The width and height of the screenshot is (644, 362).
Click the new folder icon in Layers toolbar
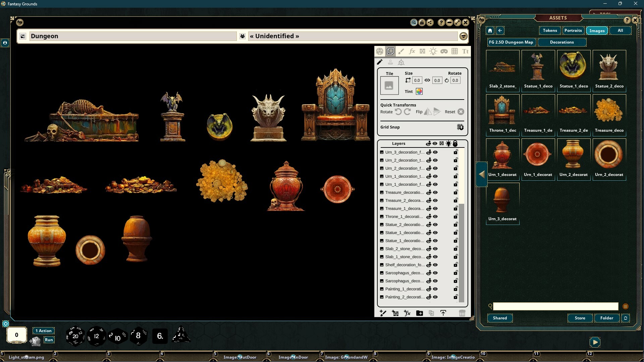click(419, 313)
